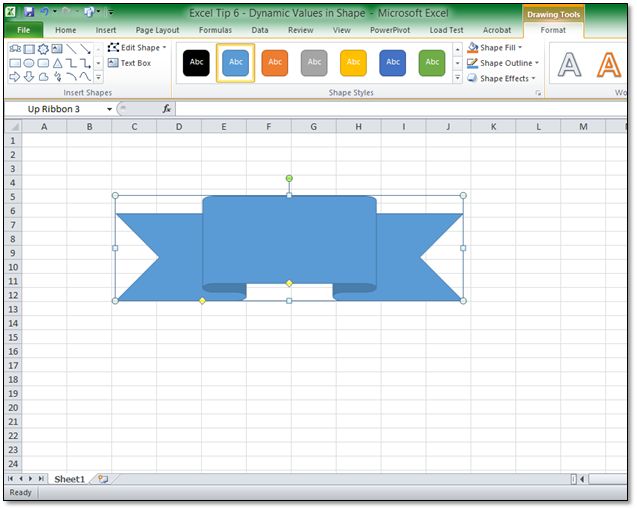
Task: Switch to the Home tab
Action: point(65,30)
